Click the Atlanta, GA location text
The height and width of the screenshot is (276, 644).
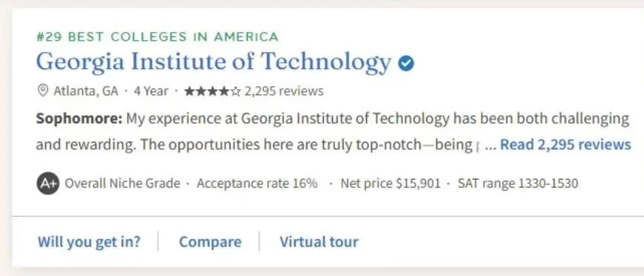tap(86, 91)
